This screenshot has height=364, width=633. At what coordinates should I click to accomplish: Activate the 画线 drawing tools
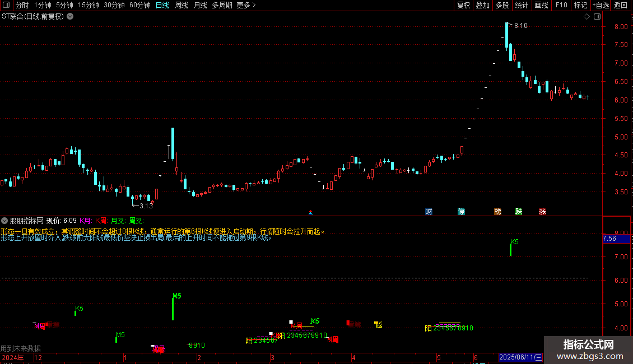tap(541, 5)
